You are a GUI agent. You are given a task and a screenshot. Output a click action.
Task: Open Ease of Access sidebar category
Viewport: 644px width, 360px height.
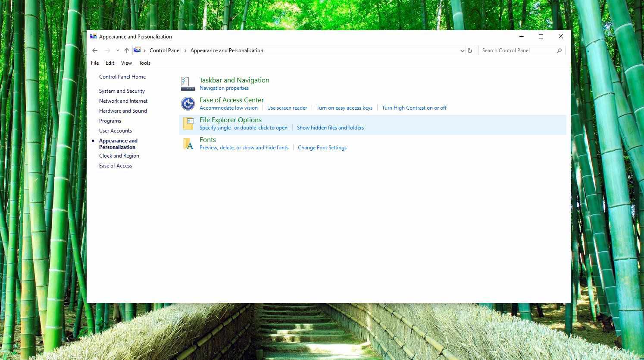116,166
